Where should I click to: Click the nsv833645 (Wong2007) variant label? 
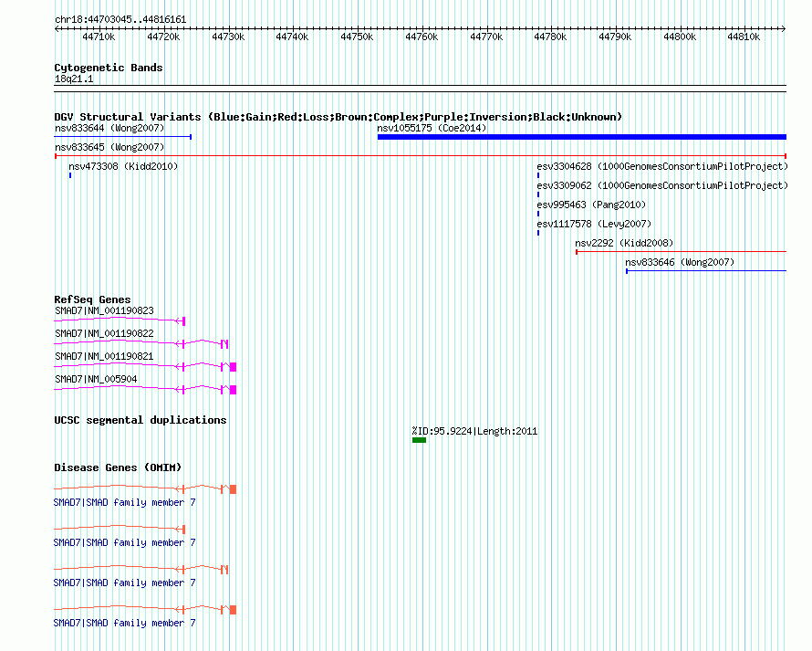[x=109, y=147]
